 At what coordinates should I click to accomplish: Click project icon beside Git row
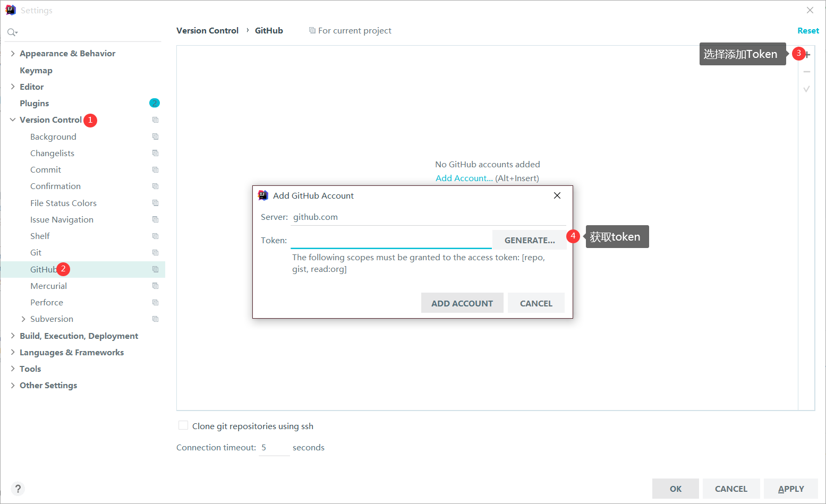click(x=156, y=253)
